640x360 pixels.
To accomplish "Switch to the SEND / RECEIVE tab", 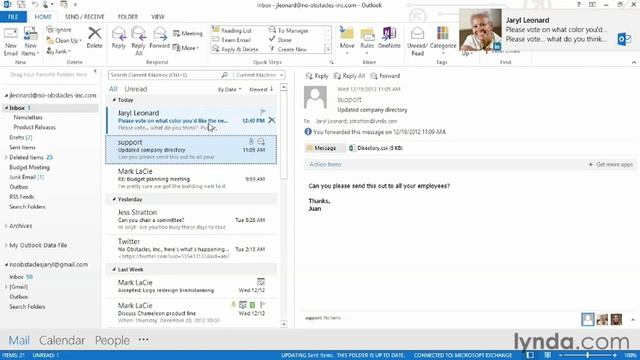I will click(x=84, y=17).
